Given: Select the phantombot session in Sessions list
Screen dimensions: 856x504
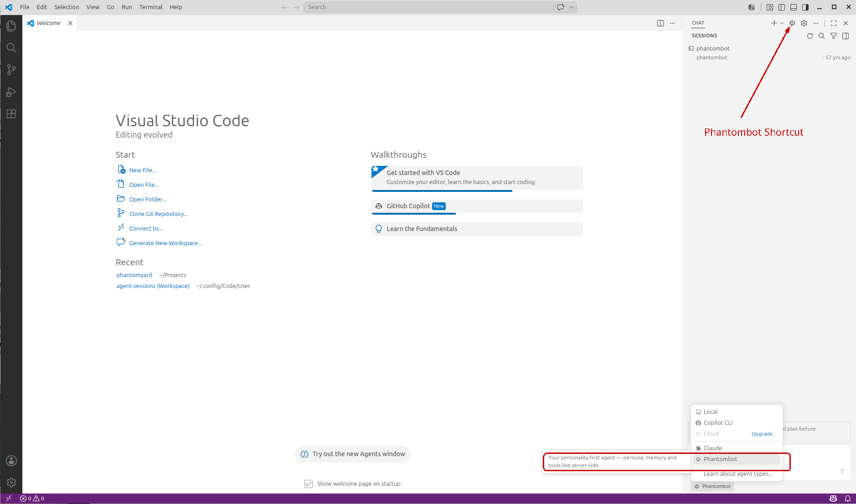Looking at the screenshot, I should tap(769, 53).
